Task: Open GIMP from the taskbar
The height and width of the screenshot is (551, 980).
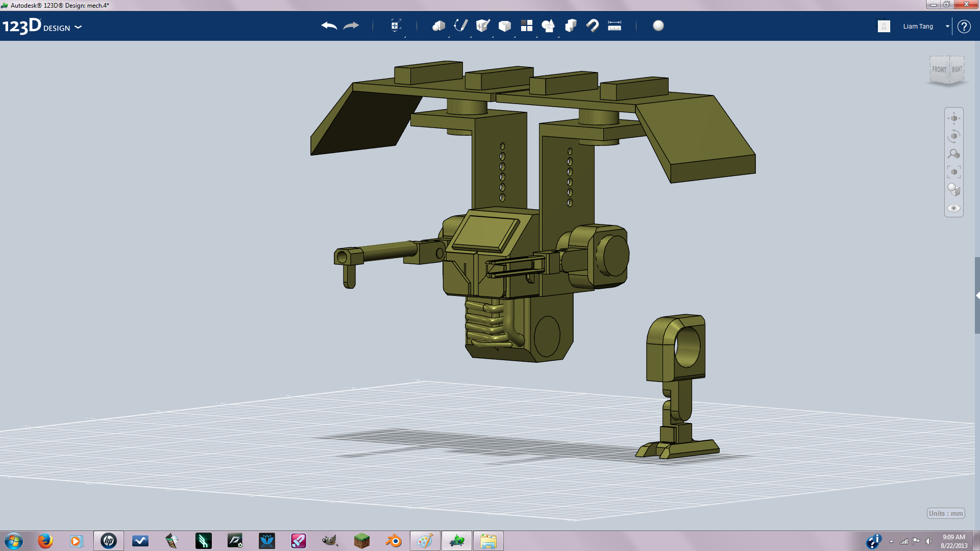Action: tap(330, 541)
